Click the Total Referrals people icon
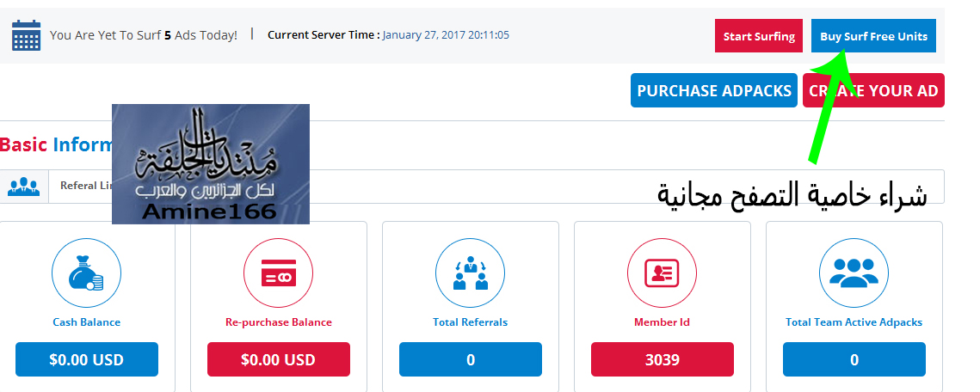Screen dimensions: 980x392 (470, 273)
